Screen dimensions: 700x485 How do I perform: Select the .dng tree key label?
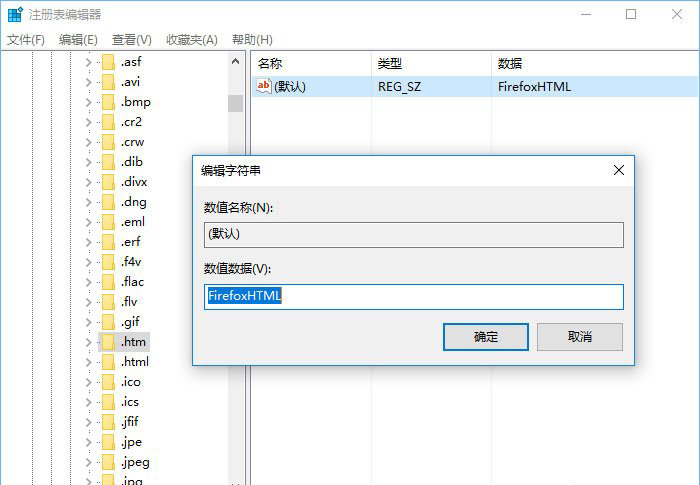tap(133, 202)
